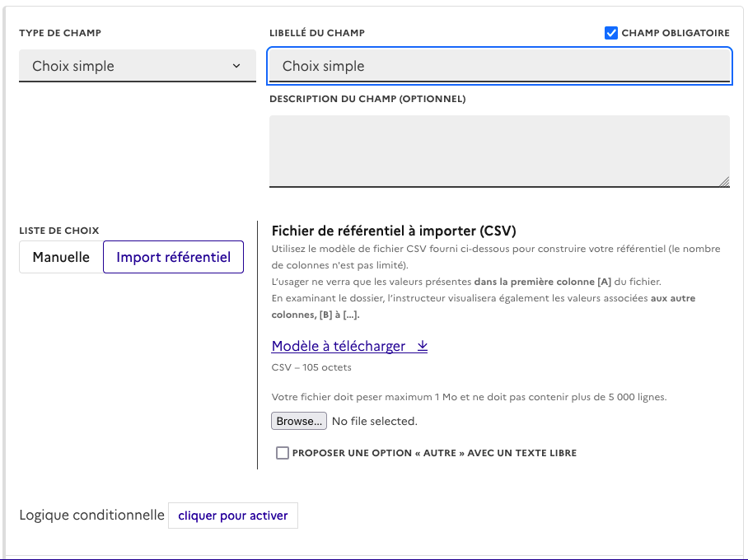Click the 'Champ obligatoire' label text

[675, 33]
